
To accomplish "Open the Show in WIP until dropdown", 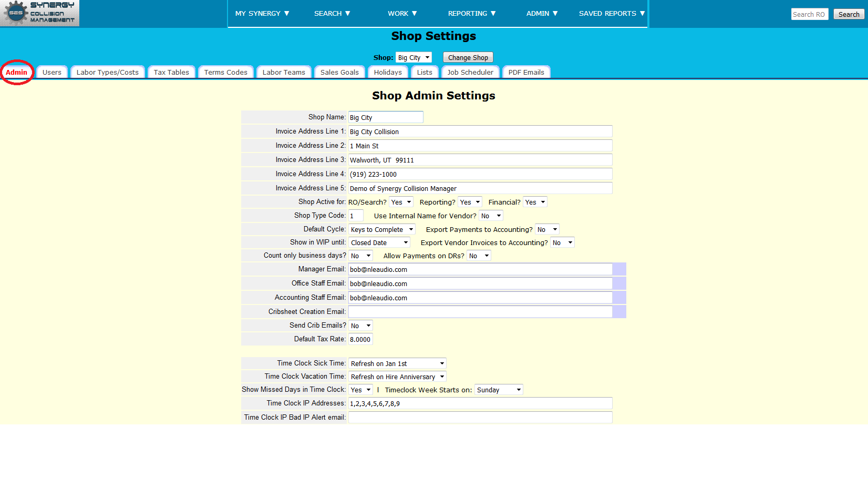I will coord(379,242).
